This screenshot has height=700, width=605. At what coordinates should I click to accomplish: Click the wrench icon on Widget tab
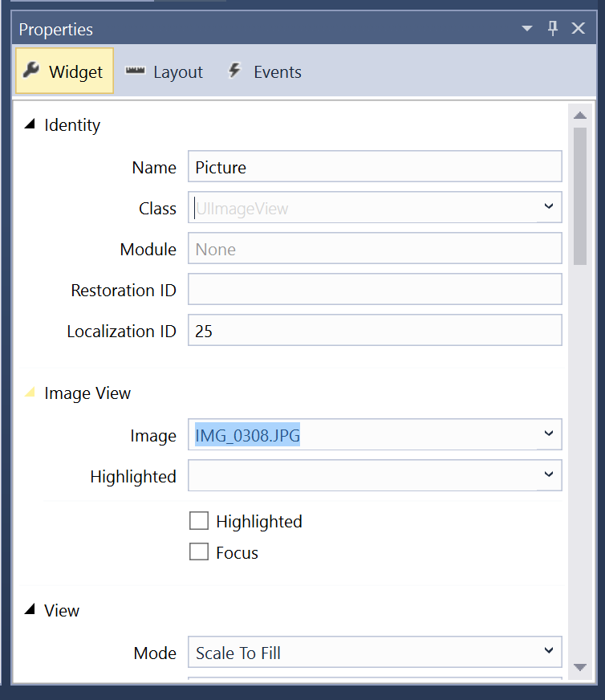(x=30, y=70)
